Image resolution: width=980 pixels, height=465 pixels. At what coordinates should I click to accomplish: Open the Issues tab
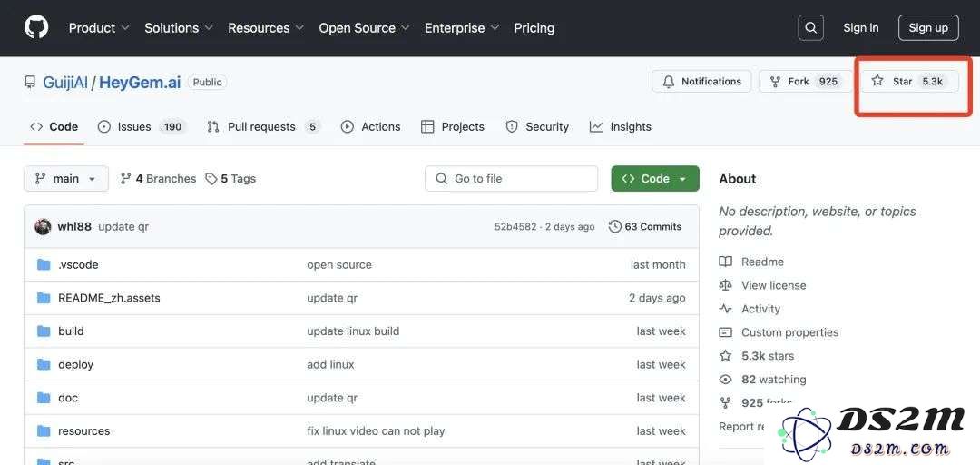142,126
